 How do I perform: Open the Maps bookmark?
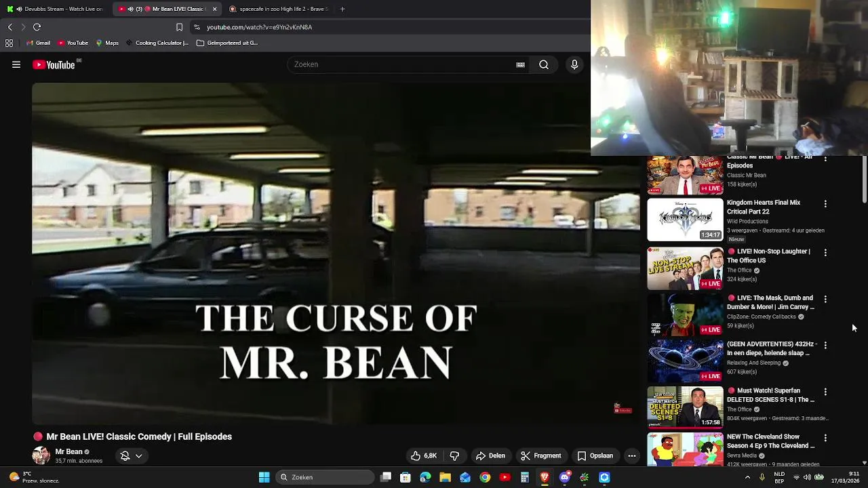pyautogui.click(x=106, y=43)
